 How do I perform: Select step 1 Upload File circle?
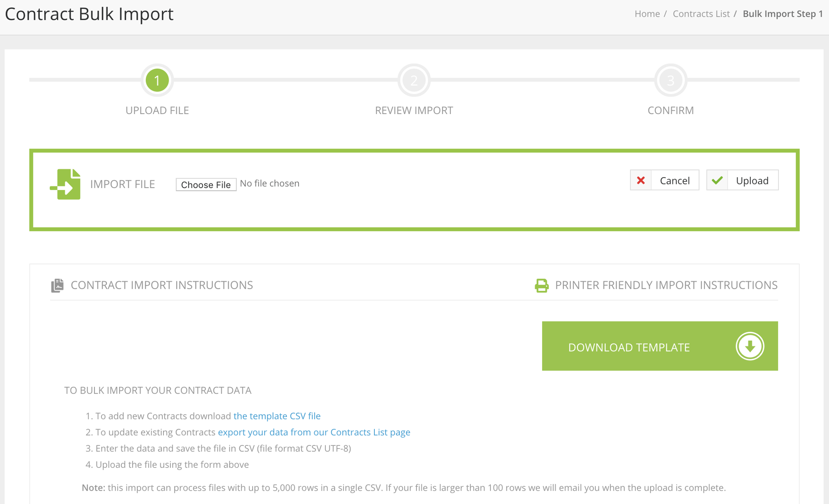[157, 80]
